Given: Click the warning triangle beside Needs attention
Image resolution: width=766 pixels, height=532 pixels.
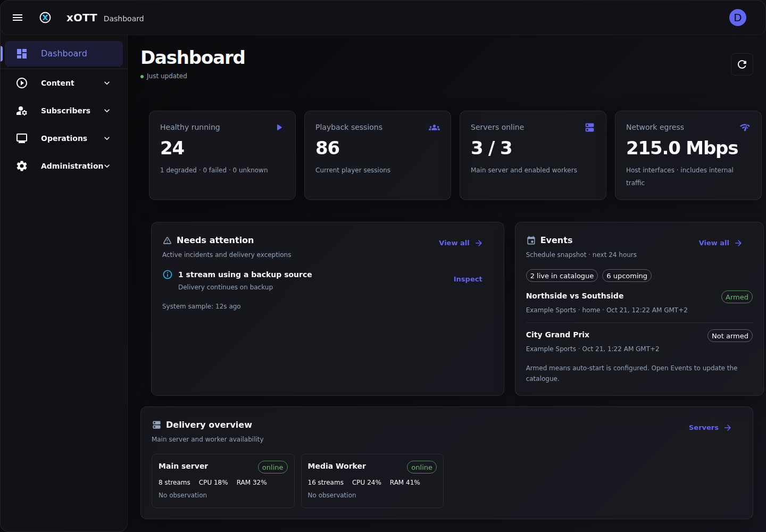Looking at the screenshot, I should coord(167,240).
